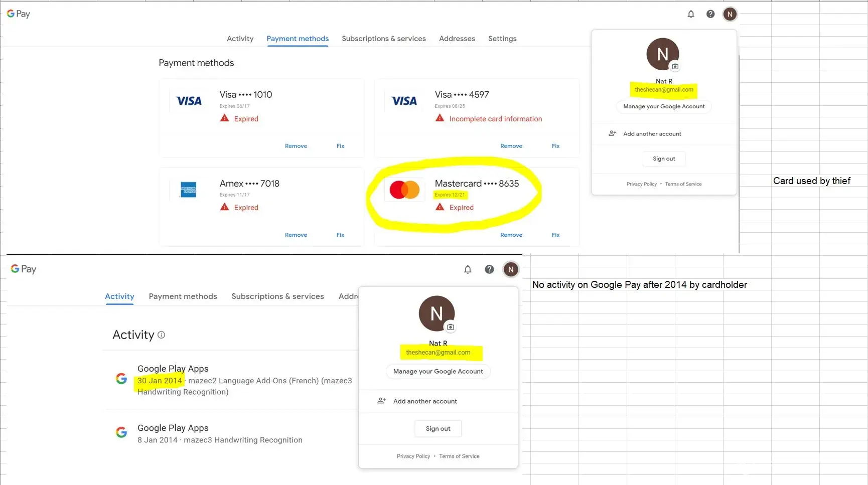The height and width of the screenshot is (485, 868).
Task: Select Add another account in the upper popup
Action: (652, 134)
